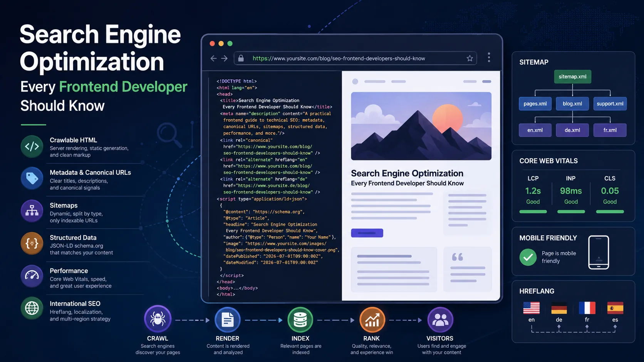
Task: Click the Crawlable HTML heading
Action: click(x=73, y=140)
